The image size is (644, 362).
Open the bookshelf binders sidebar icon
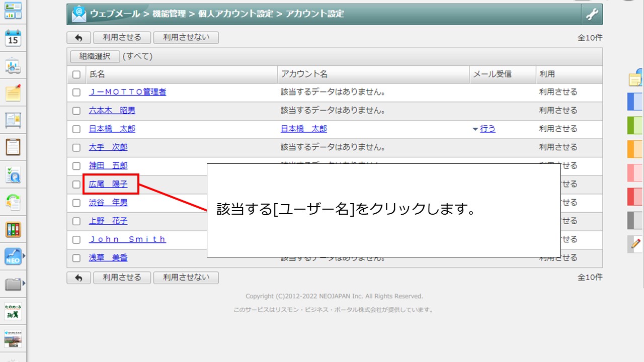click(13, 230)
